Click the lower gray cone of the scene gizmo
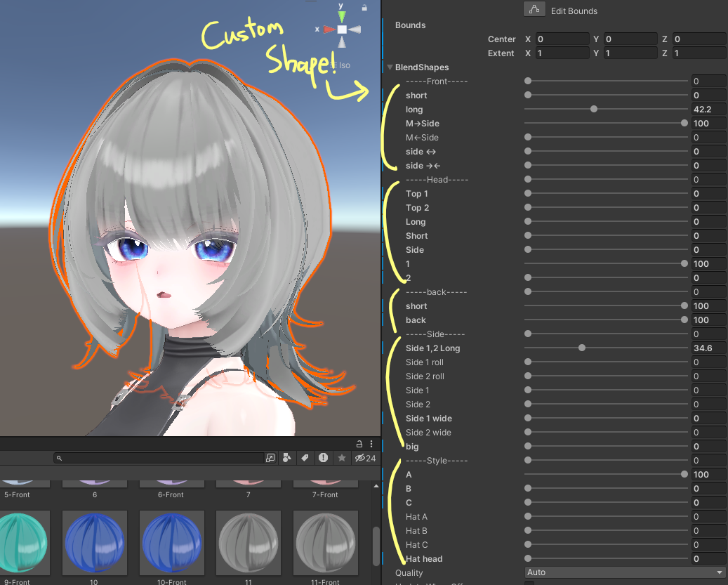Image resolution: width=728 pixels, height=585 pixels. coord(342,41)
